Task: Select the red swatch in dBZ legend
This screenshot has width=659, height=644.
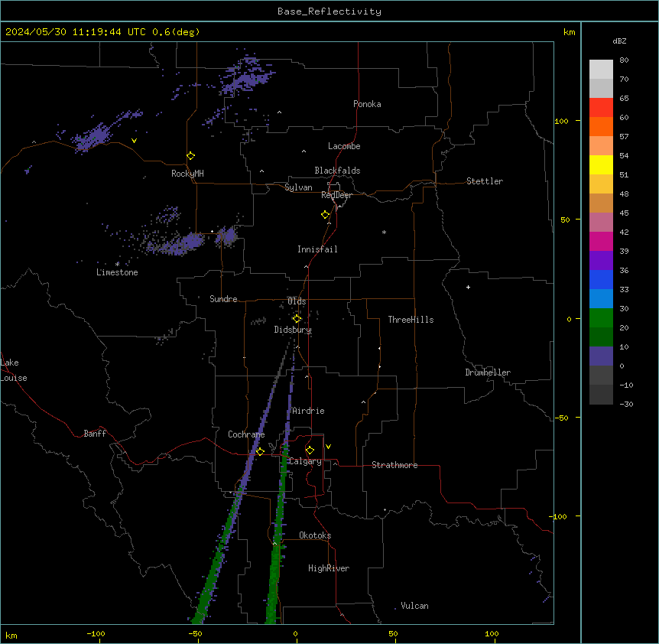Action: 601,108
